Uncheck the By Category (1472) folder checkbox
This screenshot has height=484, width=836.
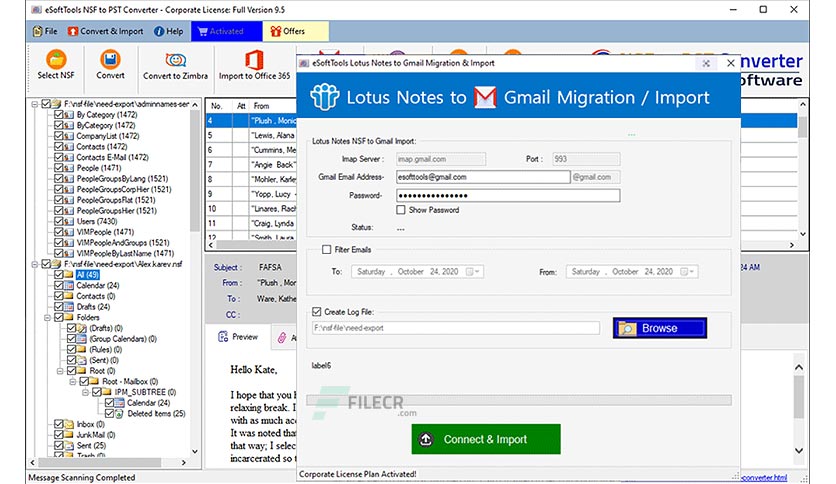point(59,115)
